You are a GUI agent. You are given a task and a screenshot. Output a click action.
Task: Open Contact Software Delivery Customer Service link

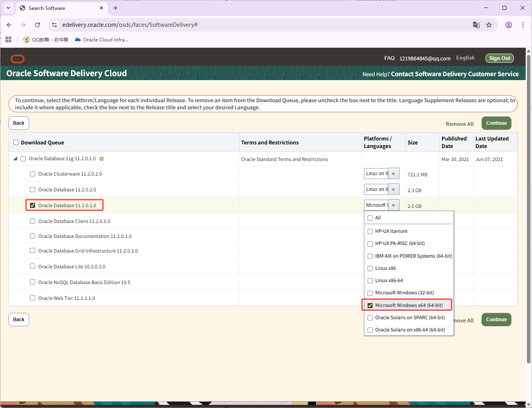click(455, 74)
